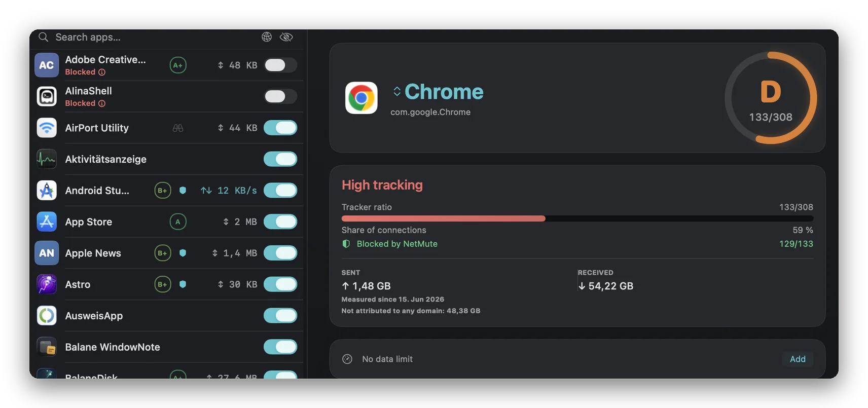Click the Chrome logo in the detail panel
Image resolution: width=868 pixels, height=408 pixels.
click(361, 98)
